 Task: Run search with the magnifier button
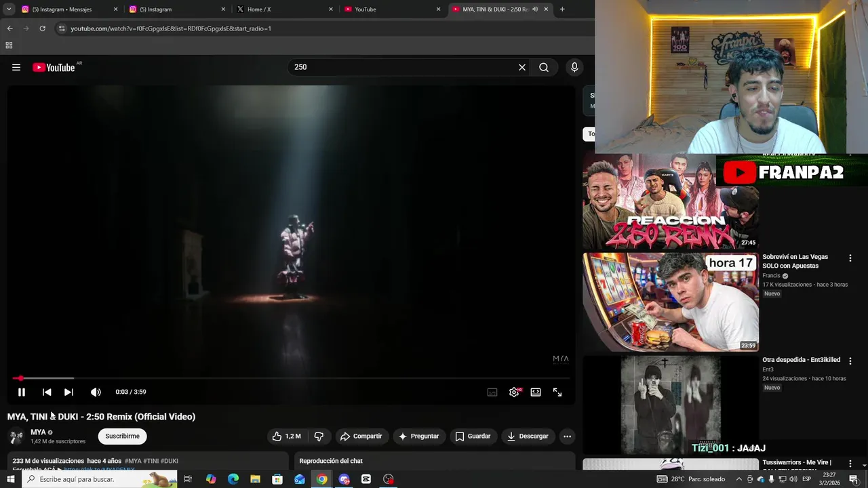pyautogui.click(x=544, y=67)
